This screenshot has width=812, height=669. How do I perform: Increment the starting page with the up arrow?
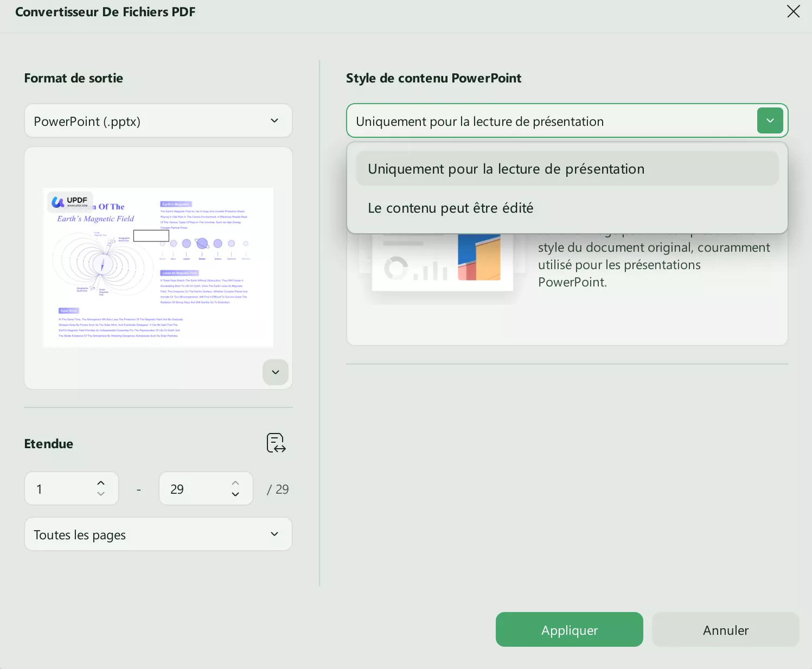point(101,482)
